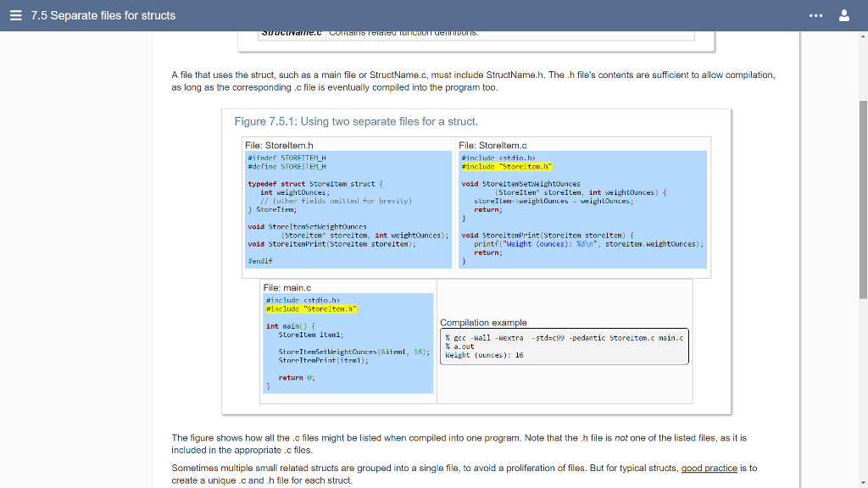The height and width of the screenshot is (488, 868).
Task: Click the vertical scrollbar thumb
Action: click(863, 199)
